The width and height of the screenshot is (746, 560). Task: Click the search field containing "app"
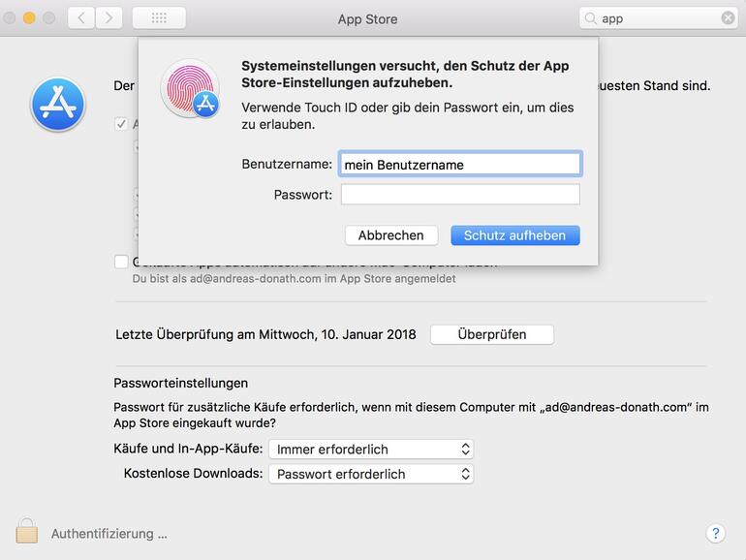tap(657, 18)
